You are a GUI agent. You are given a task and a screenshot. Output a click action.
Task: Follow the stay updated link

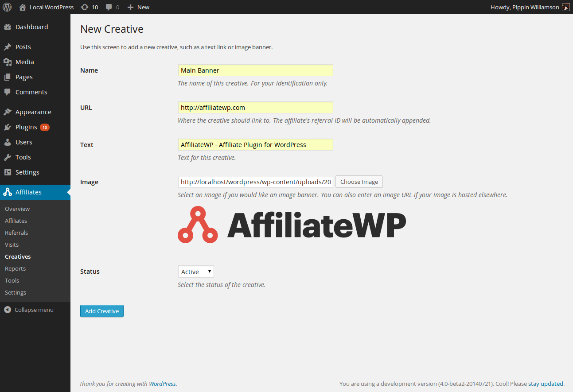(x=546, y=384)
